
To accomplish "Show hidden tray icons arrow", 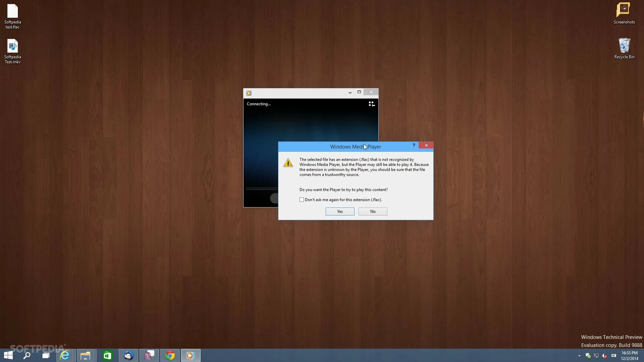I will pyautogui.click(x=579, y=356).
